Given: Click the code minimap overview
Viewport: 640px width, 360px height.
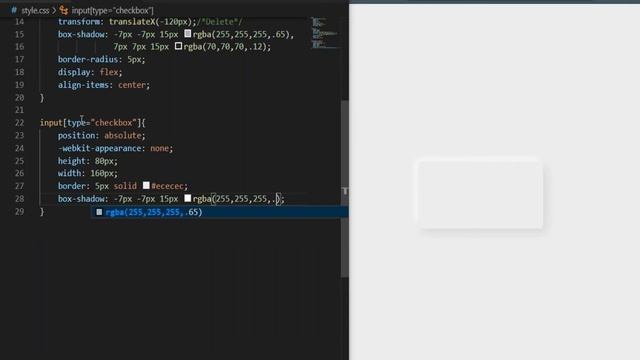Looking at the screenshot, I should (324, 33).
